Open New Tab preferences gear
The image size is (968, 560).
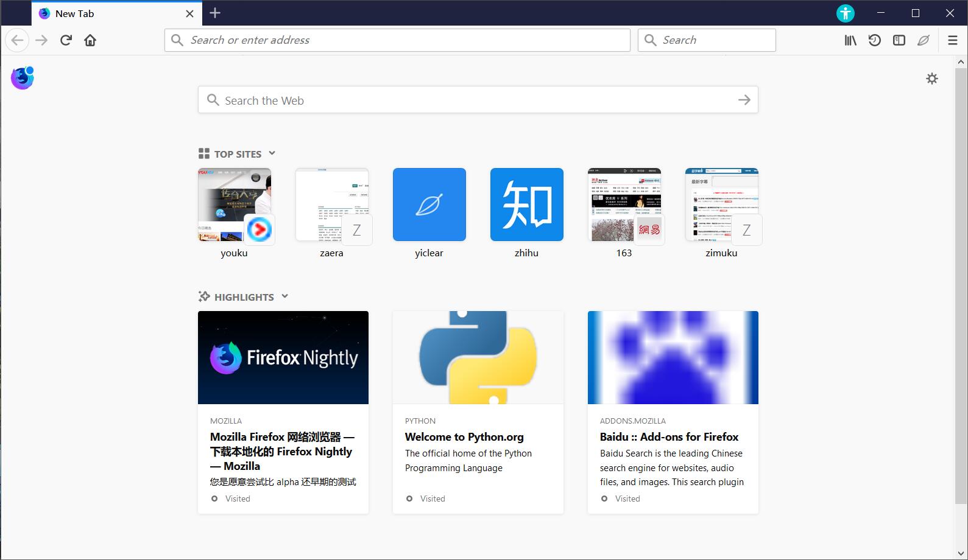click(932, 79)
